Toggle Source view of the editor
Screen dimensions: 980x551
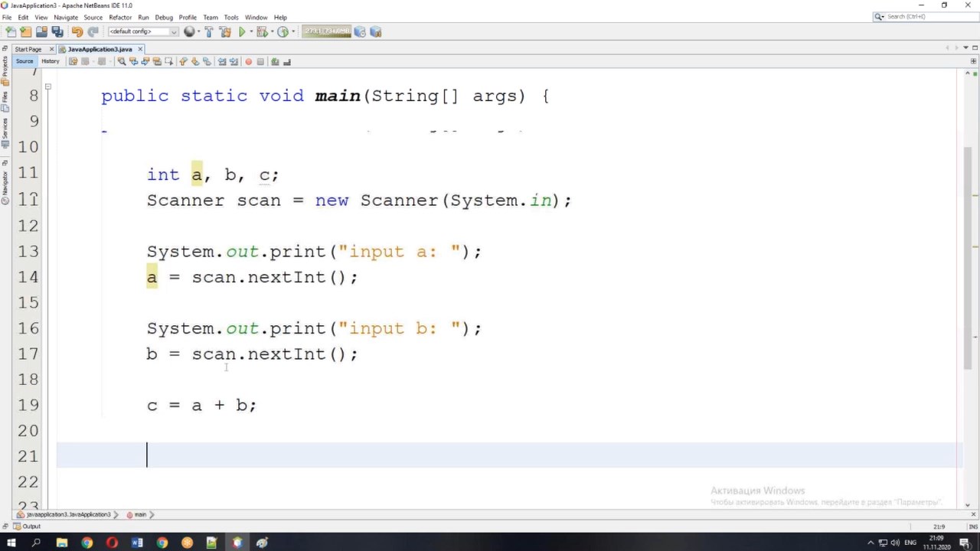tap(24, 61)
